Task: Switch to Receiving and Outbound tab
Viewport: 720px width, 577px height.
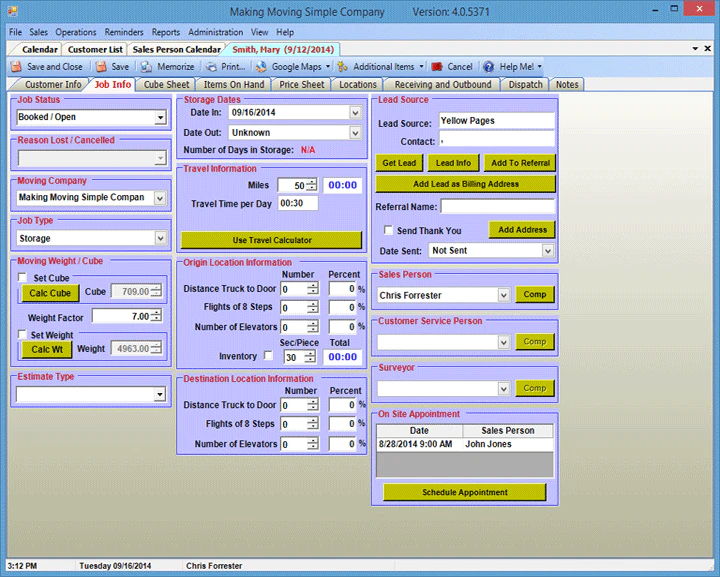Action: click(443, 84)
